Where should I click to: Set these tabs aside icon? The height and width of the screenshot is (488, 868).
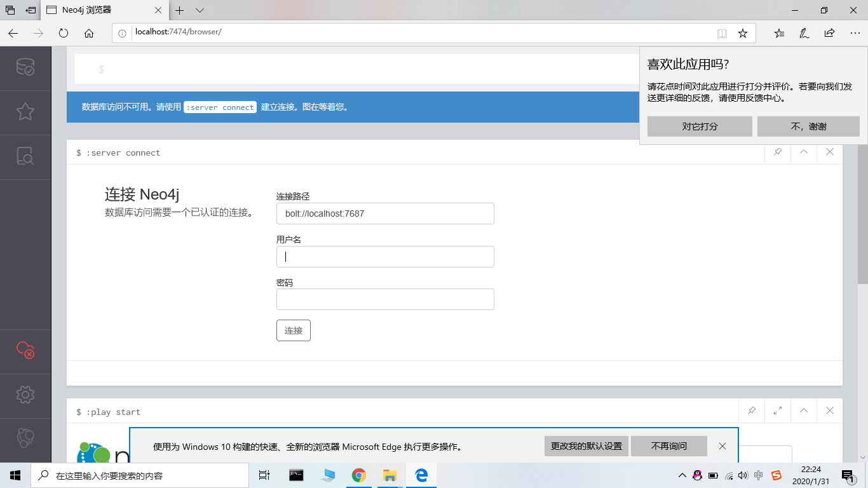click(31, 10)
